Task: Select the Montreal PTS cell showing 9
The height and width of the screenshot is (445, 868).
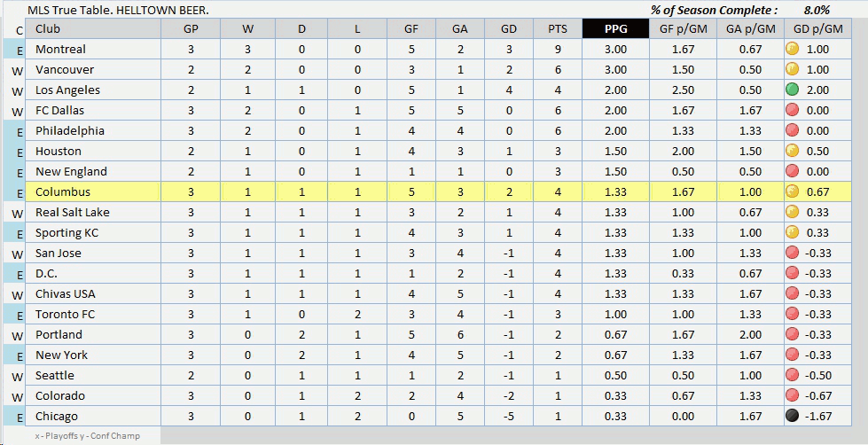Action: (558, 50)
